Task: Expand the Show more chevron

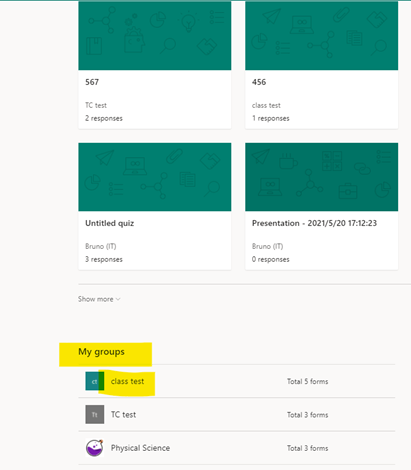Action: pyautogui.click(x=118, y=299)
